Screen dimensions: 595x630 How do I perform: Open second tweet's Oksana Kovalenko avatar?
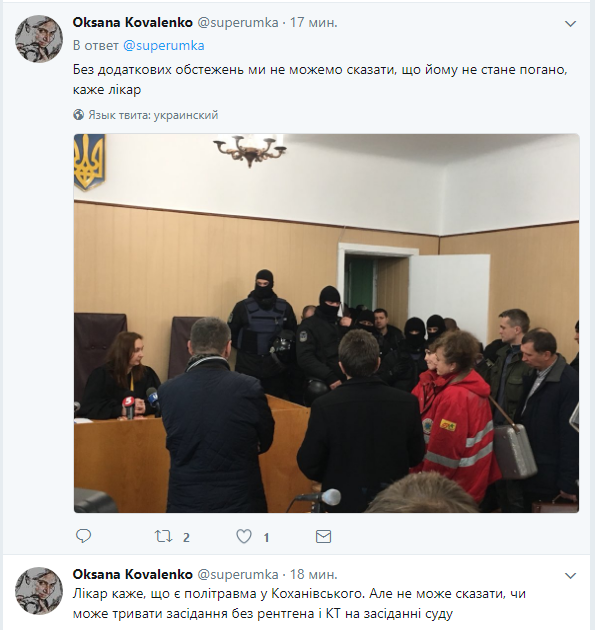39,591
